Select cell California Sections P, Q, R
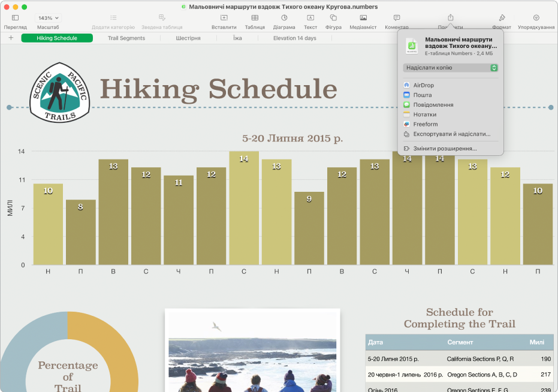Viewport: 558px width, 392px height. [x=481, y=359]
